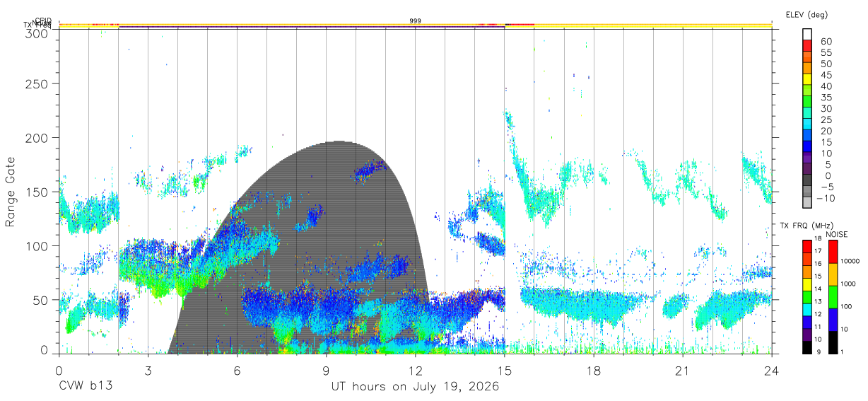Click the 25 label on ELEV colorbar
868x401 pixels.
click(826, 120)
